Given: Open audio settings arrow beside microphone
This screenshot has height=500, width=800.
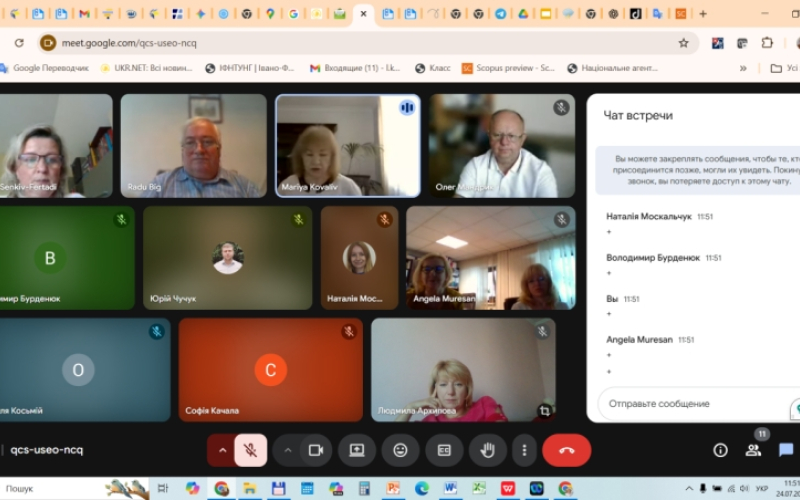Looking at the screenshot, I should click(x=222, y=450).
